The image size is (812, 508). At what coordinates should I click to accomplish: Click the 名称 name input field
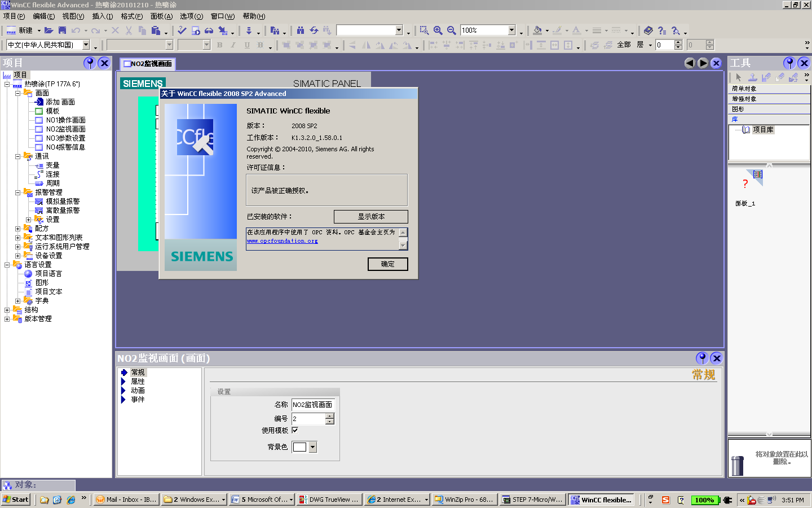[313, 405]
